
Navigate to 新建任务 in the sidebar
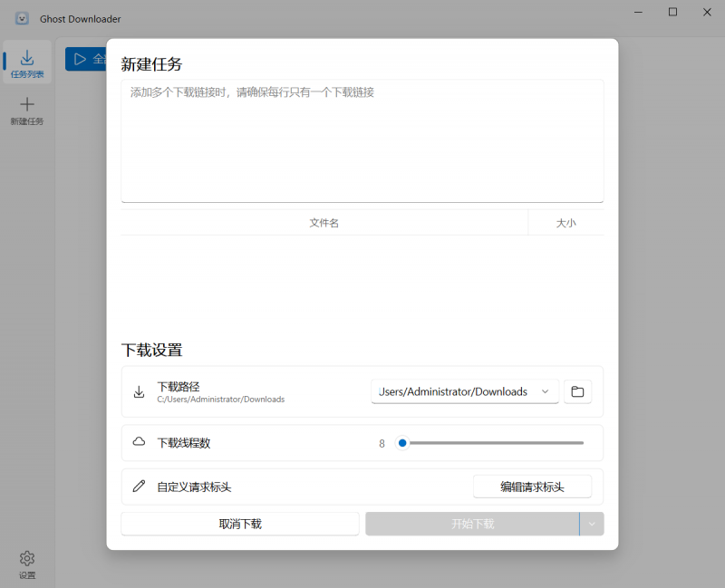pos(26,111)
